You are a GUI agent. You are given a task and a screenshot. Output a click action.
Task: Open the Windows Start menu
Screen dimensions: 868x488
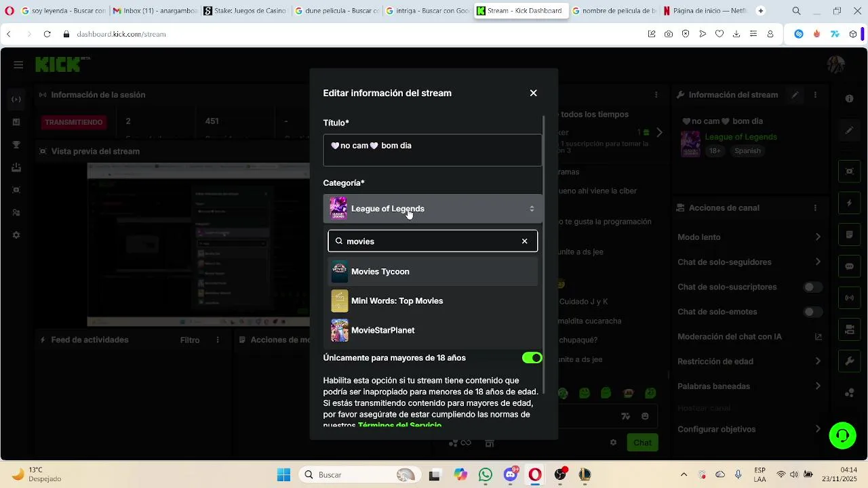click(x=283, y=474)
